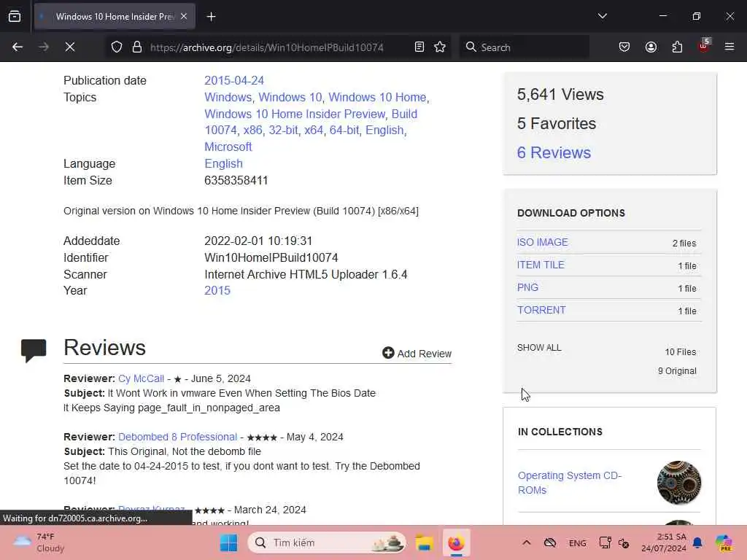Download the TORRENT file

pyautogui.click(x=542, y=310)
